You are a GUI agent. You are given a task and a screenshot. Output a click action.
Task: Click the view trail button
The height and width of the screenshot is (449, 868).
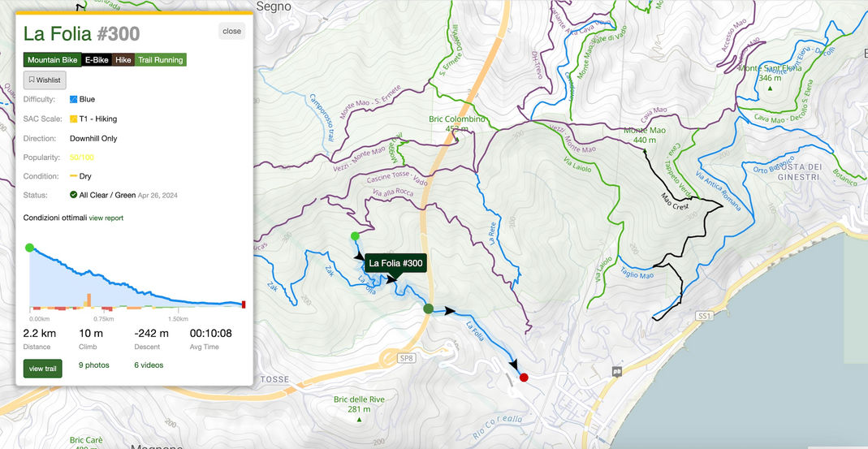[42, 369]
